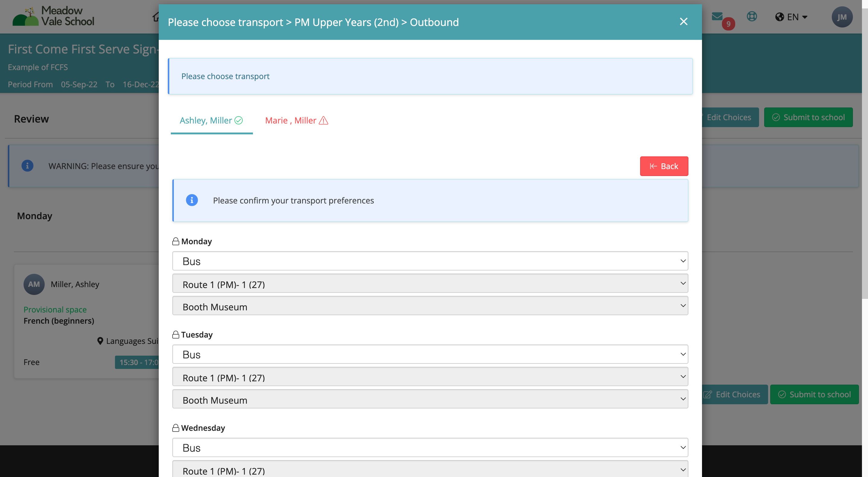868x477 pixels.
Task: Click the info icon in confirm preferences notice
Action: pos(192,200)
